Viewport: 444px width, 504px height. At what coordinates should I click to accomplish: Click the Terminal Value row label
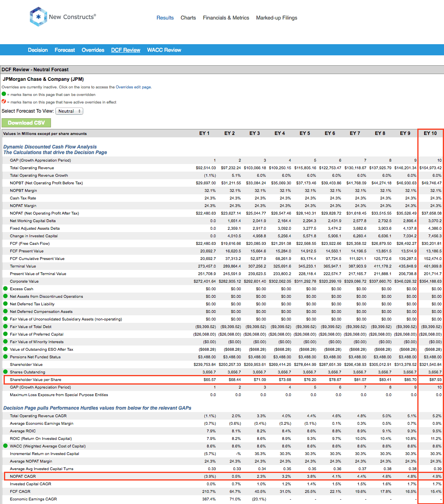click(23, 266)
